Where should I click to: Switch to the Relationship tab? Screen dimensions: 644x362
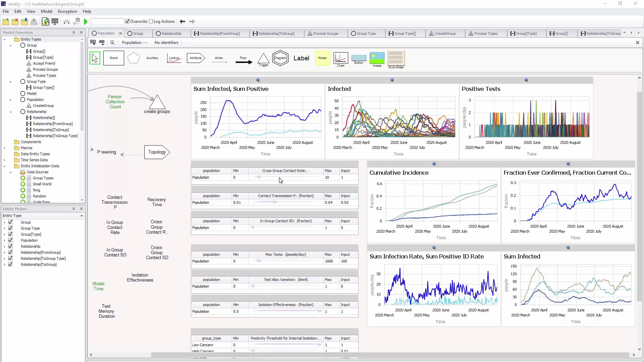click(171, 34)
